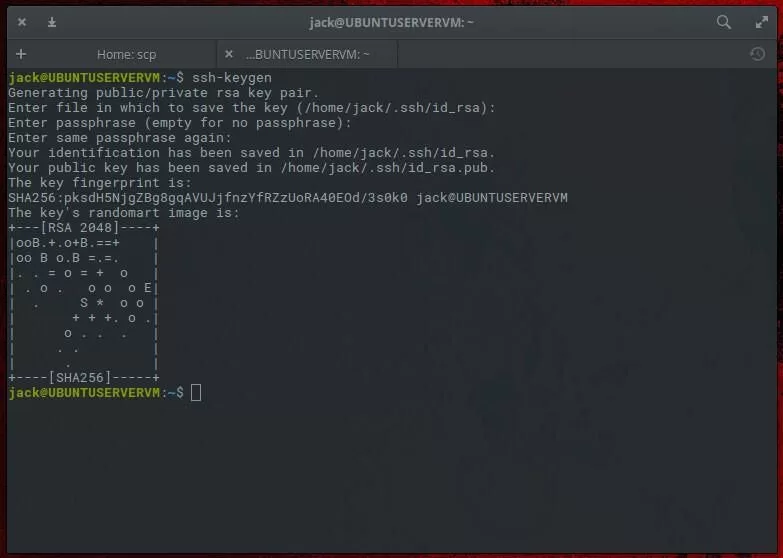This screenshot has width=783, height=558.
Task: Click the jack@UBUNTUSERVERVM window title
Action: (x=391, y=22)
